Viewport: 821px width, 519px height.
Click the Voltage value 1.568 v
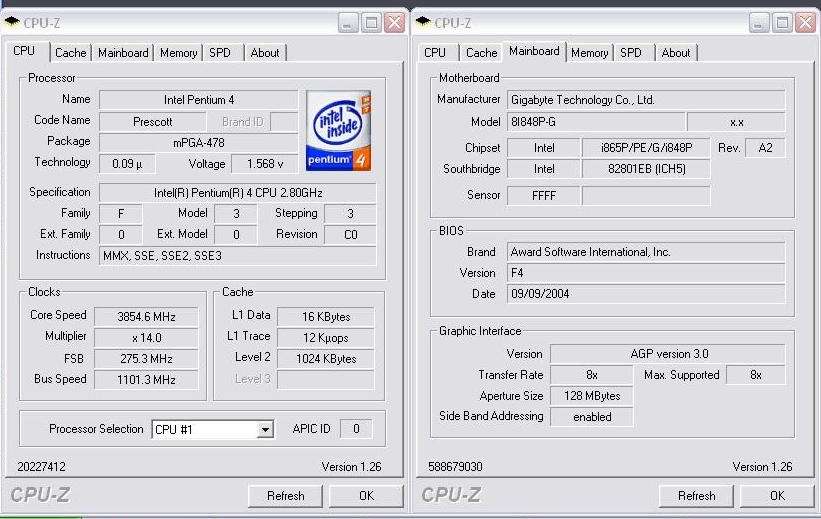click(x=265, y=164)
